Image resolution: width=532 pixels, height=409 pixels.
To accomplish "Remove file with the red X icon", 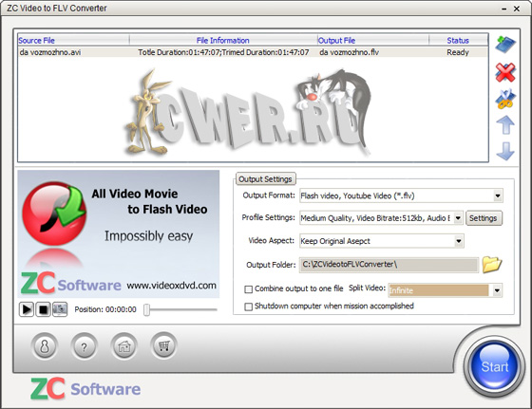I will click(505, 72).
